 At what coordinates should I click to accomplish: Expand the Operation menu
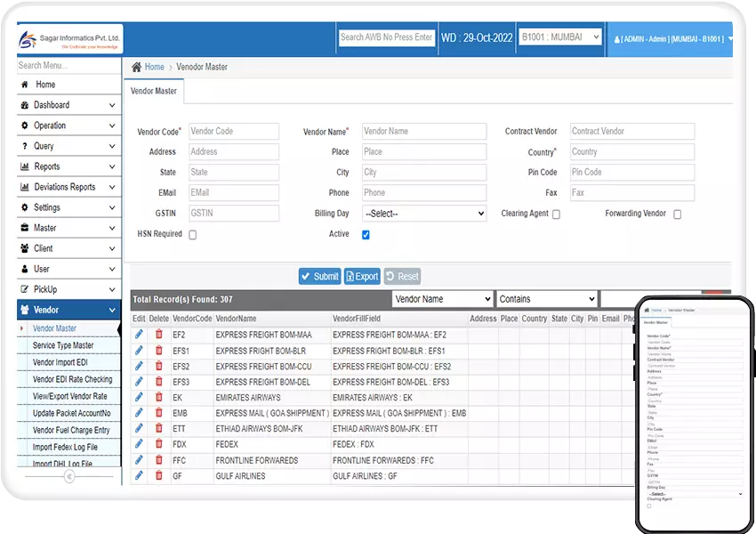coord(69,125)
